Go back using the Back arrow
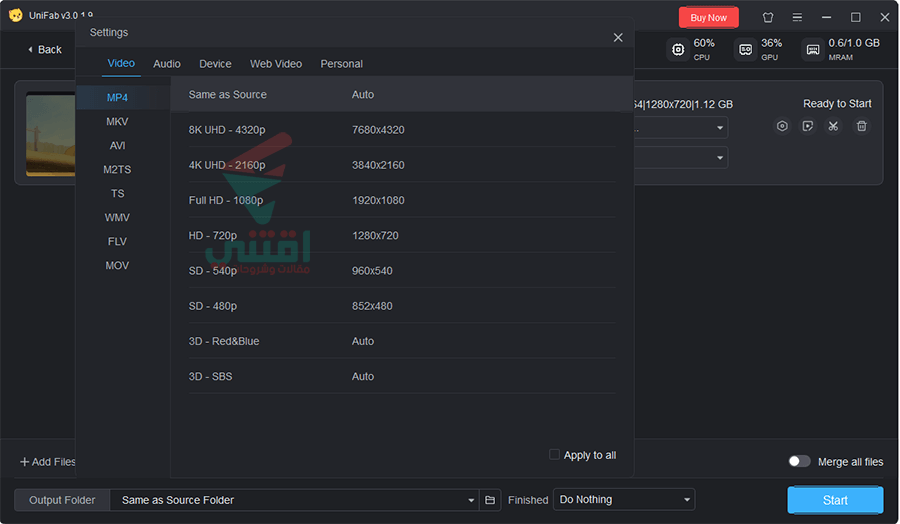The height and width of the screenshot is (524, 900). [x=44, y=50]
